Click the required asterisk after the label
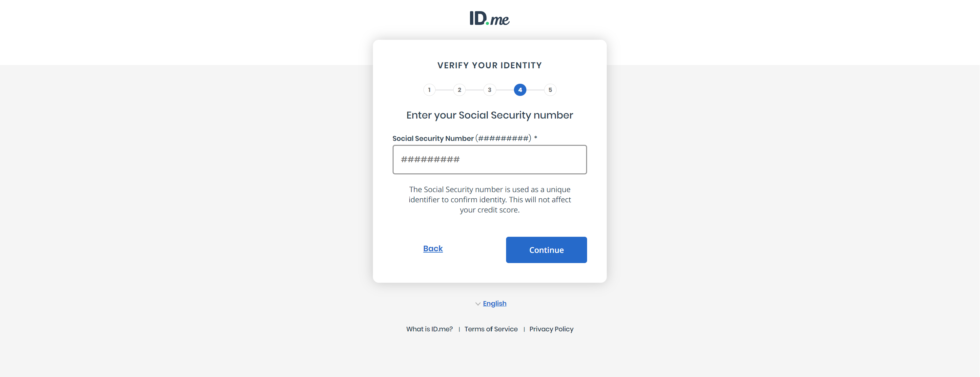 click(536, 138)
